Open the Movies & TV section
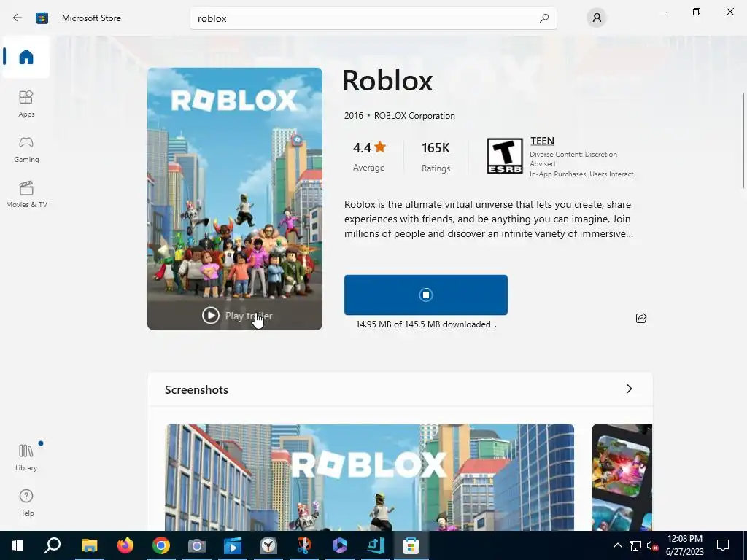 pyautogui.click(x=26, y=194)
